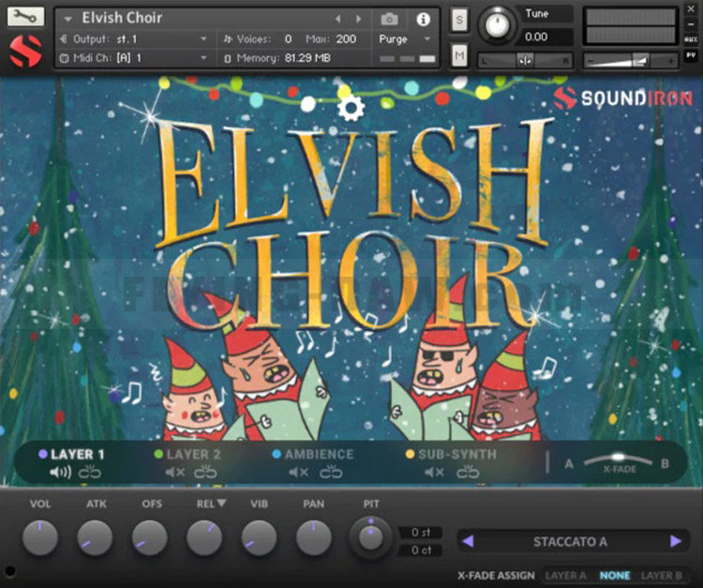Click the OFS knob

[x=150, y=537]
